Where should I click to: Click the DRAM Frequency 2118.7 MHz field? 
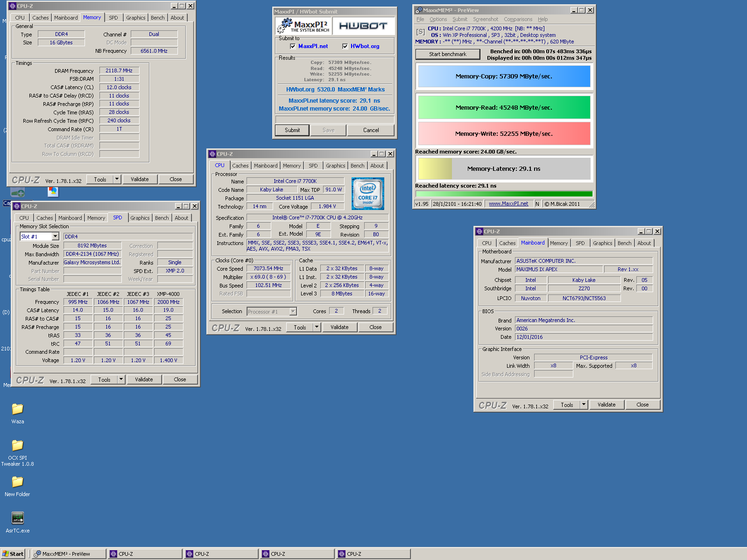click(x=119, y=70)
